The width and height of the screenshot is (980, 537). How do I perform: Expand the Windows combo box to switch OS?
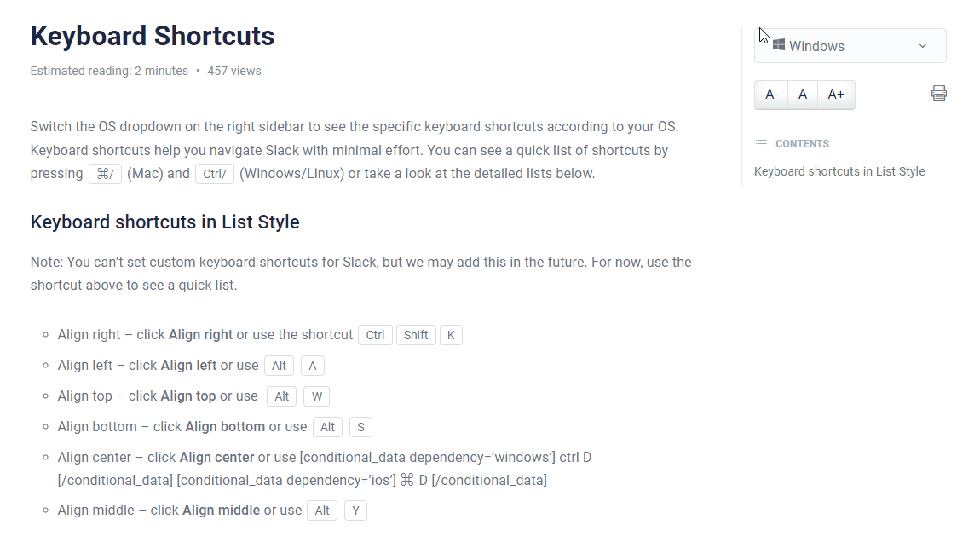click(x=850, y=45)
